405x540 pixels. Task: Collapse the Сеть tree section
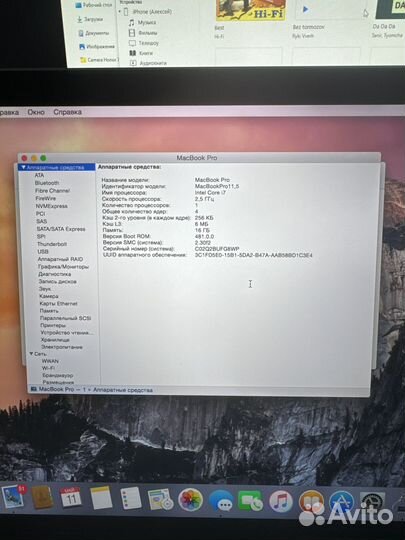(x=31, y=354)
